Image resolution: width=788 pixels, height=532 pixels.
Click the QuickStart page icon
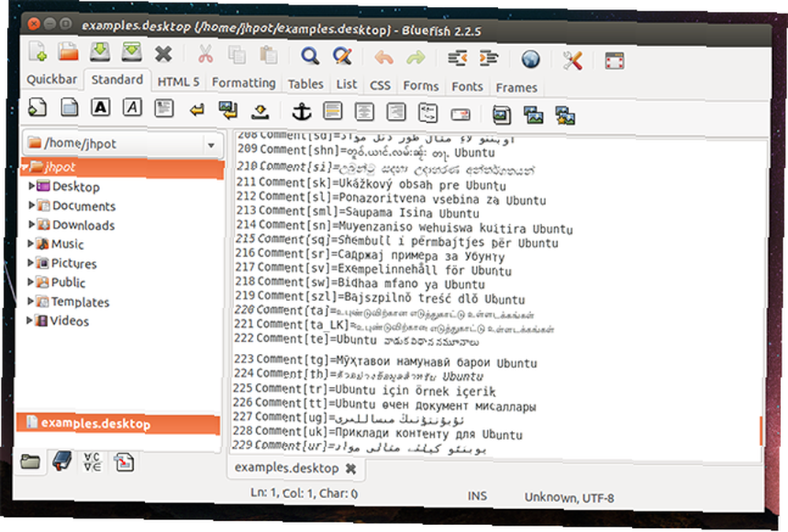(x=38, y=106)
